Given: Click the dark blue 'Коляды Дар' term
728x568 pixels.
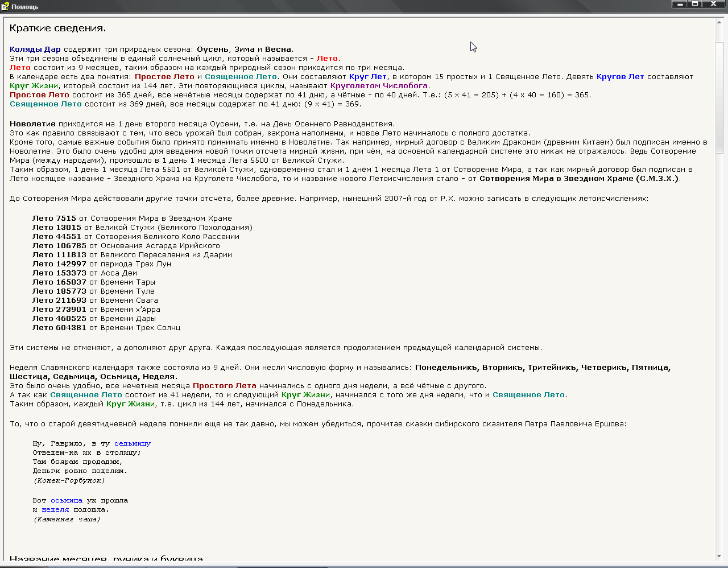Looking at the screenshot, I should click(x=35, y=50).
